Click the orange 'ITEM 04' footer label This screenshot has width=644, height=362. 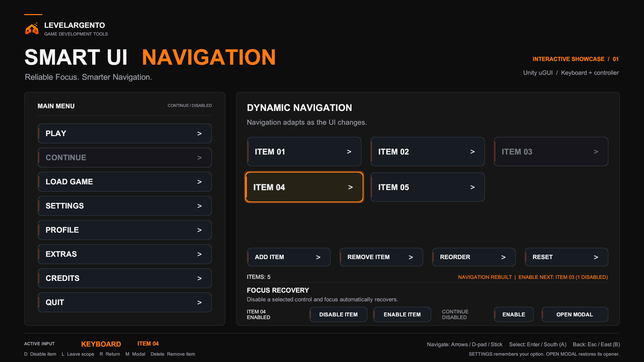click(148, 344)
